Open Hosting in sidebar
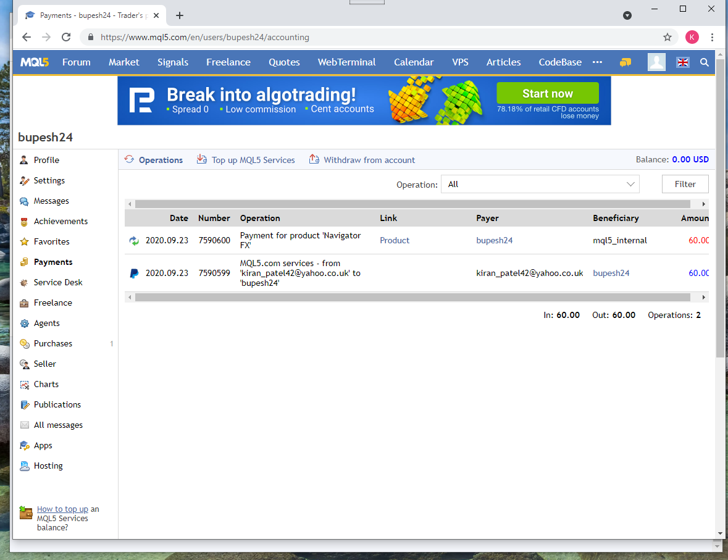The width and height of the screenshot is (728, 560). click(48, 466)
